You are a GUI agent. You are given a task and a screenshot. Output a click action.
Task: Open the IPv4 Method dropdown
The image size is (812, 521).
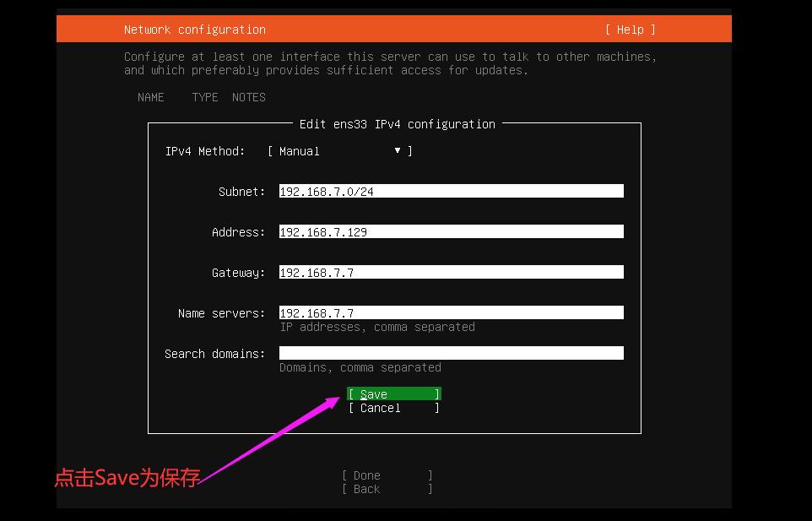339,151
